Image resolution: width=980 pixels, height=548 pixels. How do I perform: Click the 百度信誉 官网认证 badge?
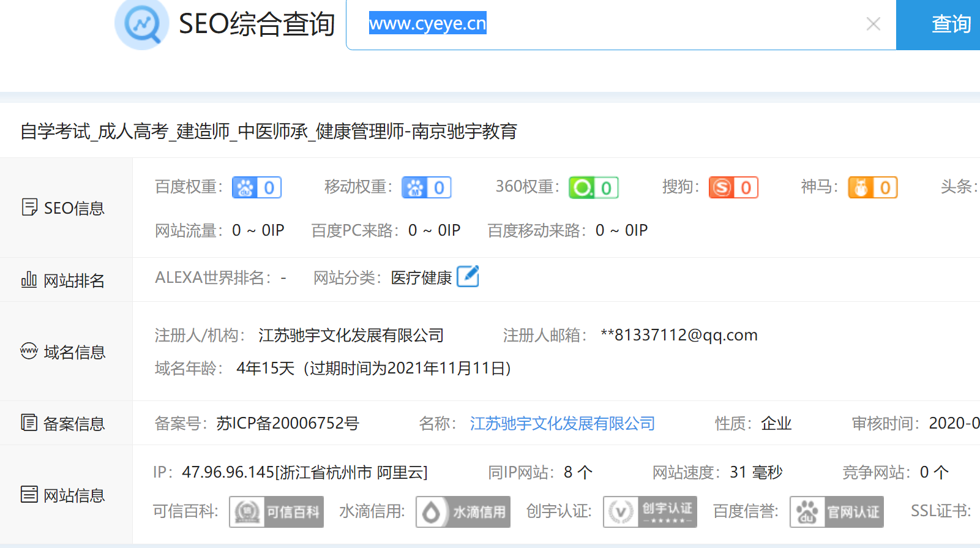836,512
